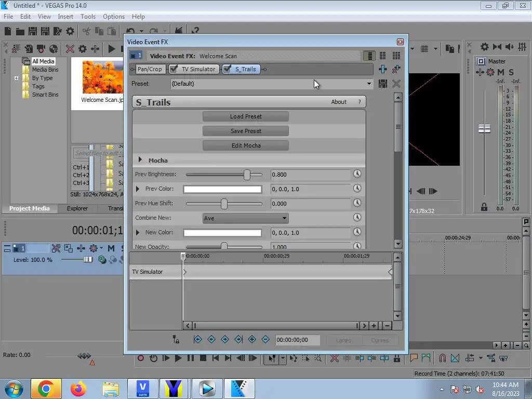
Task: Open the Insert menu
Action: 65,16
